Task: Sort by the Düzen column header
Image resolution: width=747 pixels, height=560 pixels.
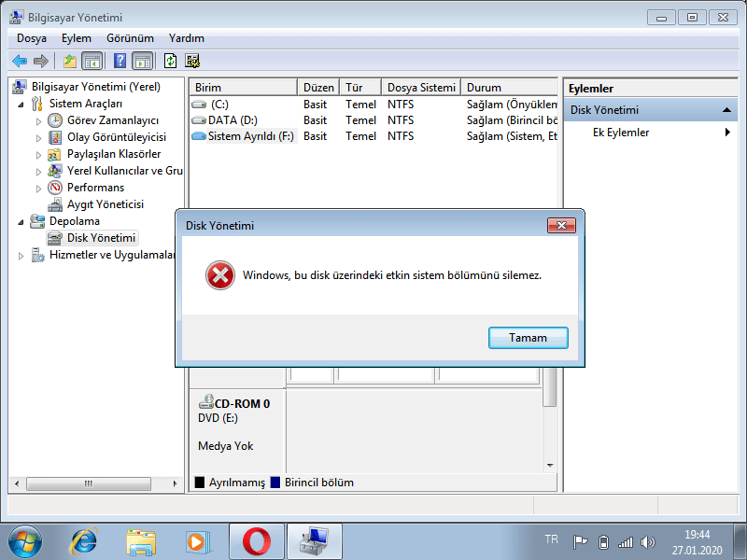Action: (318, 88)
